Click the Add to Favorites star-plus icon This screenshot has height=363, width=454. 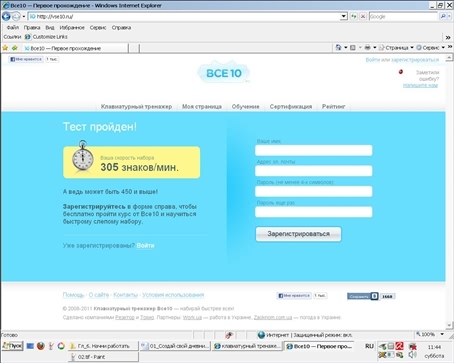pos(15,48)
